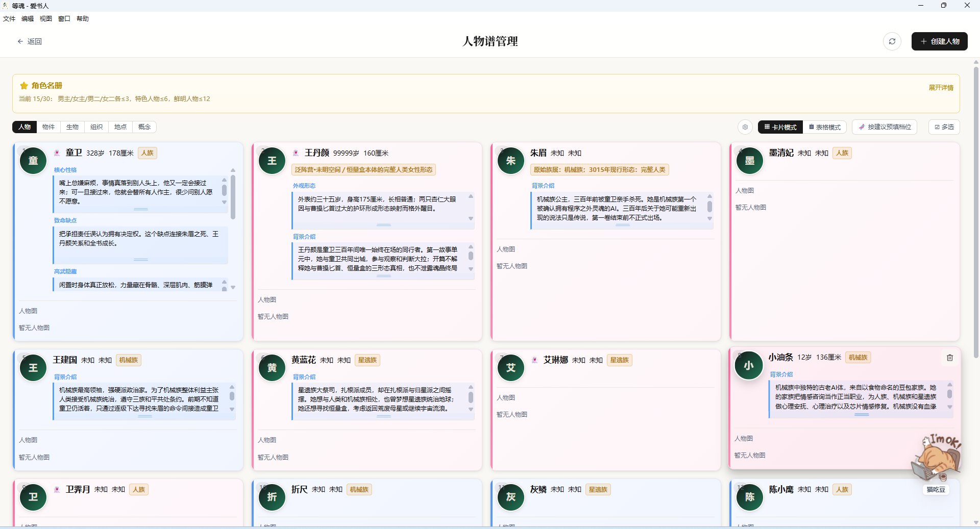Click the refresh icon beside 创建人物
Screen dimensions: 980x529
[x=892, y=41]
